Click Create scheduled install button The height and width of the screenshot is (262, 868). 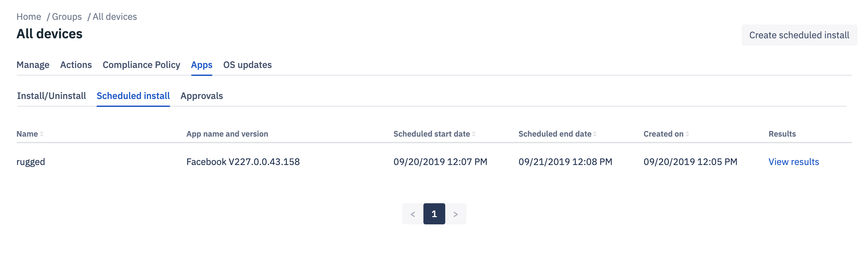point(799,35)
